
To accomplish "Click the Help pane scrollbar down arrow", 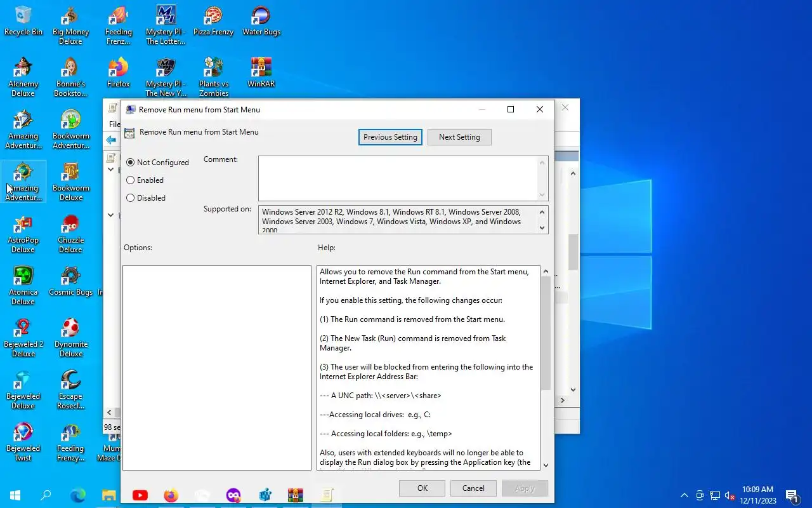I will [x=546, y=465].
